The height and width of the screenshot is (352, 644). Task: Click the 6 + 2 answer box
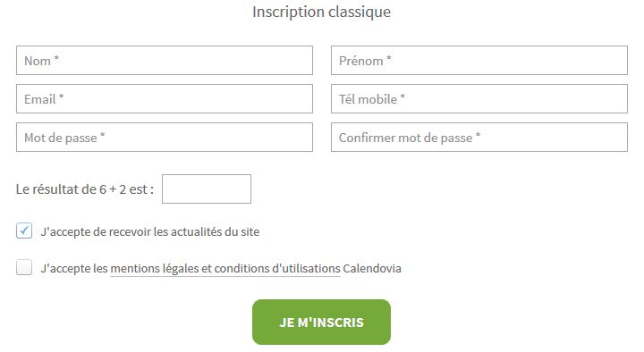point(207,189)
